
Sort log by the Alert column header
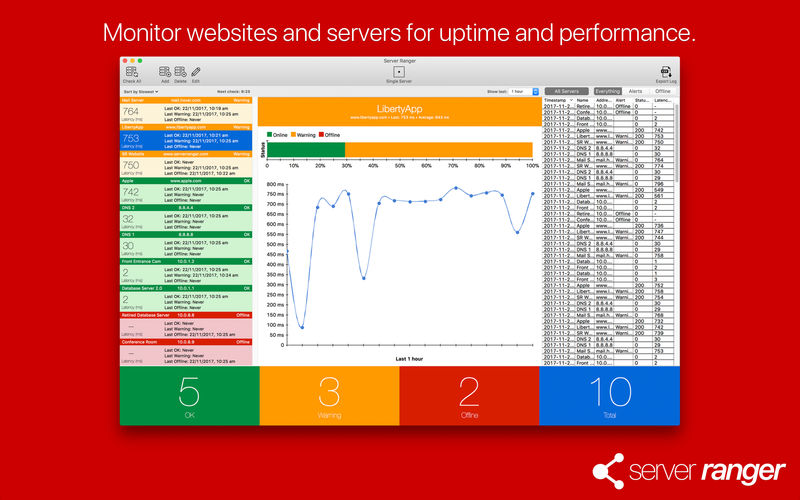(623, 101)
